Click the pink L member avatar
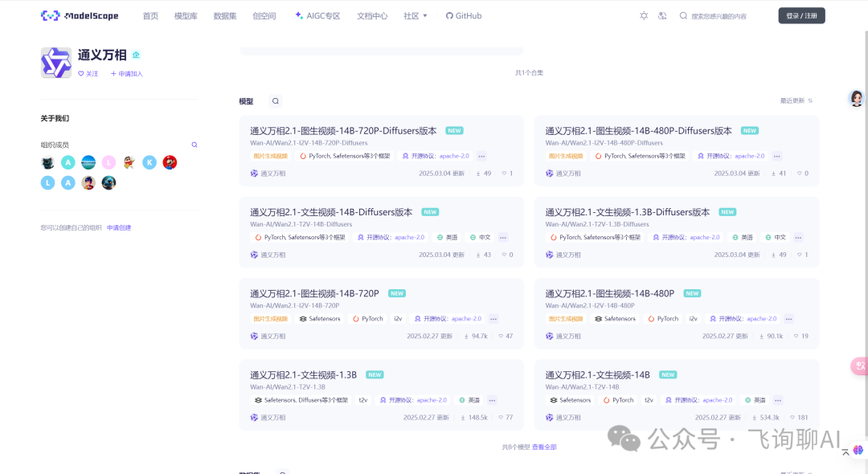This screenshot has height=474, width=868. tap(108, 162)
